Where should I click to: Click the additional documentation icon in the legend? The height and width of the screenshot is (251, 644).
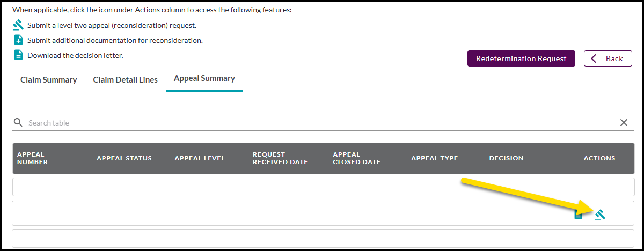(x=18, y=40)
